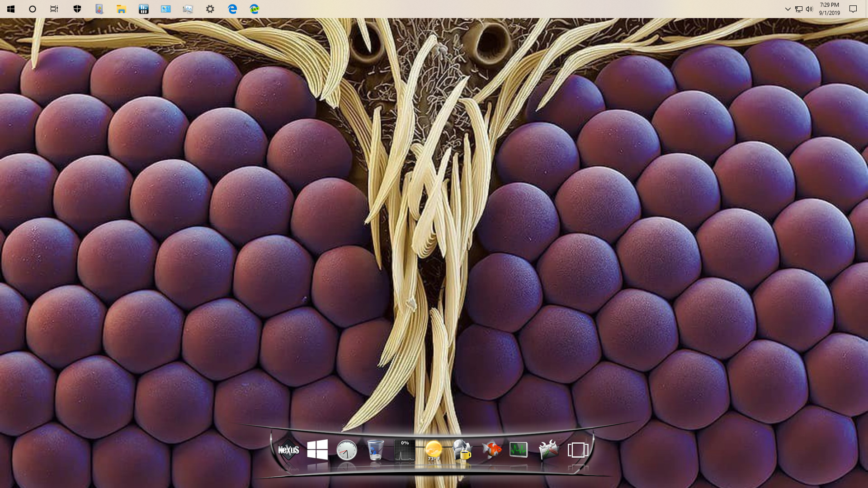Open the Action Center notifications
Screen dimensions: 868x488
click(x=853, y=9)
